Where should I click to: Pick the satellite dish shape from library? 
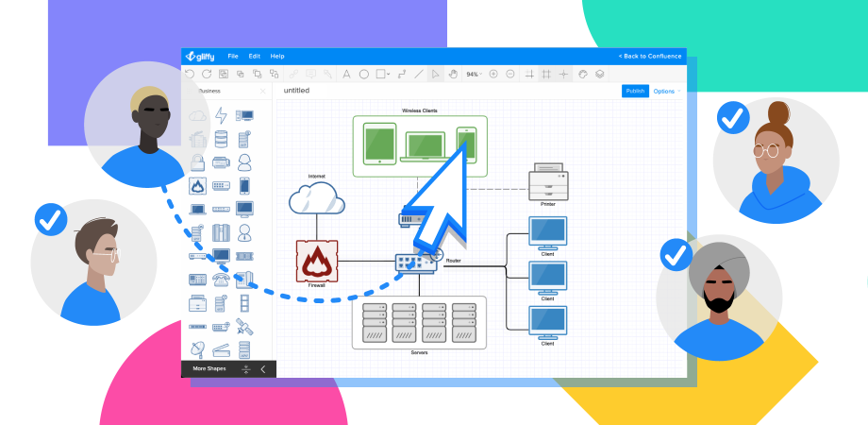[197, 349]
